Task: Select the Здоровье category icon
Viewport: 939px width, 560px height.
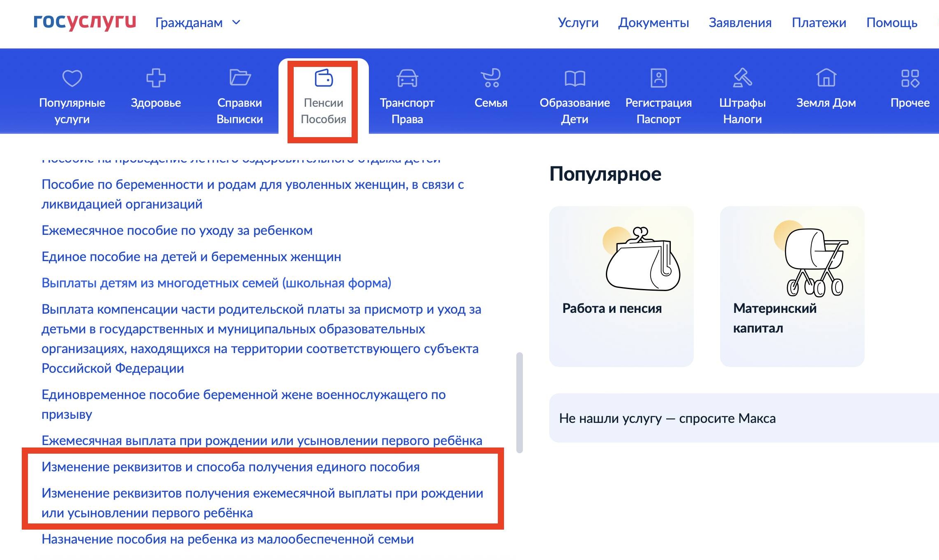Action: click(156, 78)
